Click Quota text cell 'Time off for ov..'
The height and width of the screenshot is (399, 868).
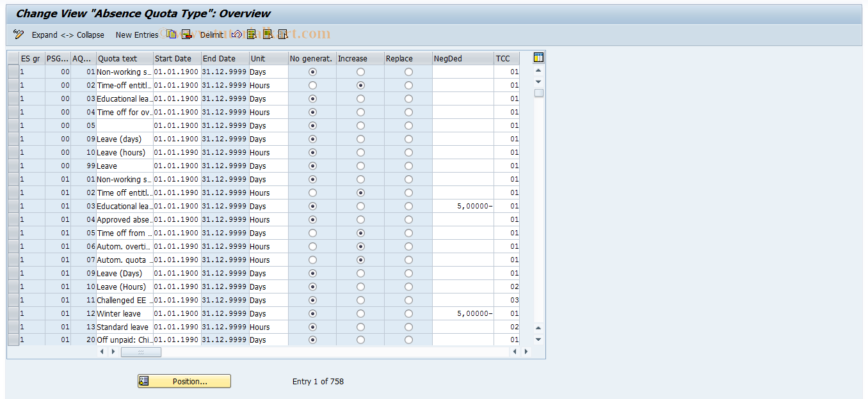click(x=125, y=112)
